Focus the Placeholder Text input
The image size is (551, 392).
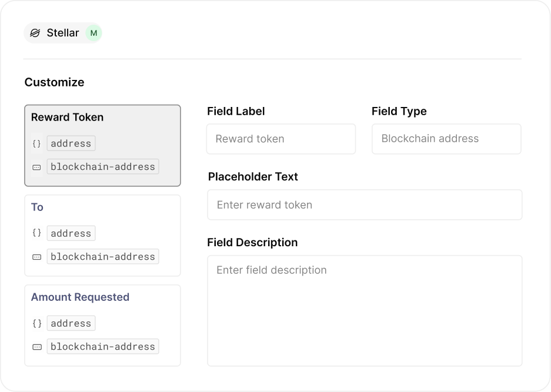(x=364, y=205)
